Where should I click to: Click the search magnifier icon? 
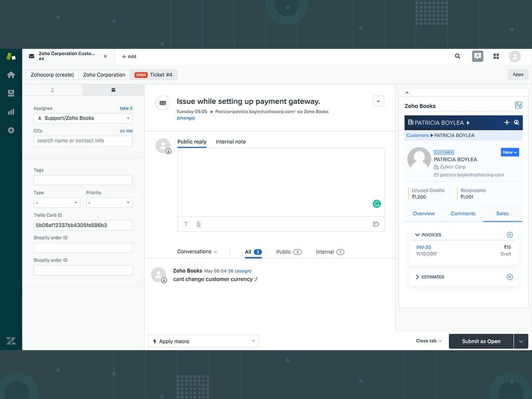(x=458, y=56)
